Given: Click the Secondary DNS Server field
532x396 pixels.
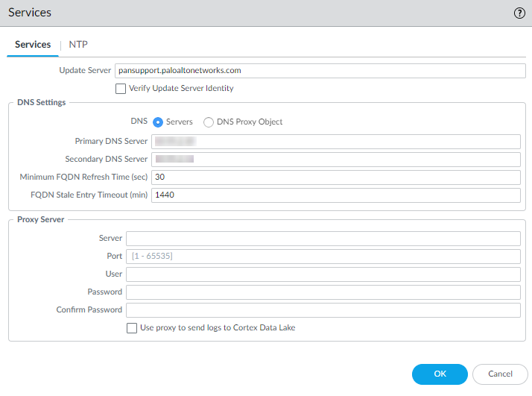Looking at the screenshot, I should click(x=335, y=160).
